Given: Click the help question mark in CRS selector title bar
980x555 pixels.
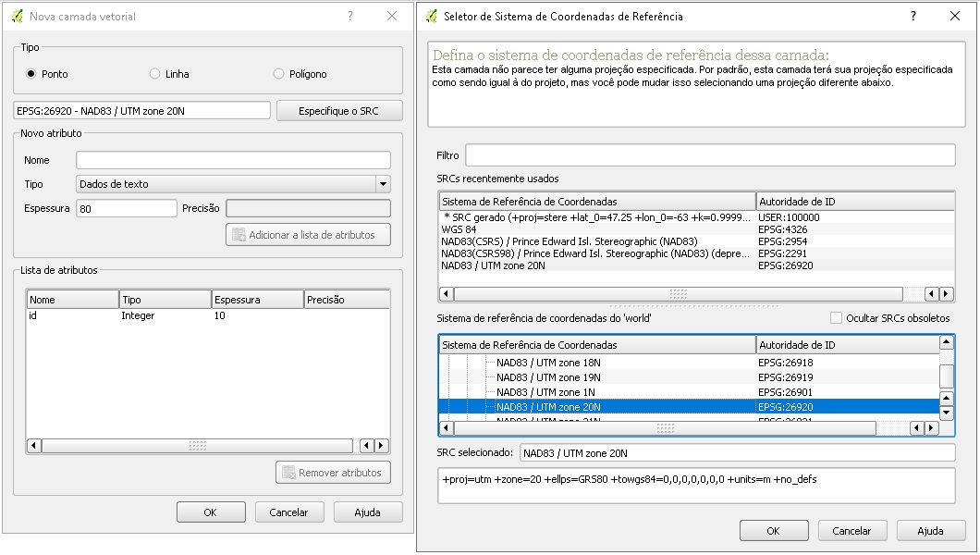Looking at the screenshot, I should [913, 16].
